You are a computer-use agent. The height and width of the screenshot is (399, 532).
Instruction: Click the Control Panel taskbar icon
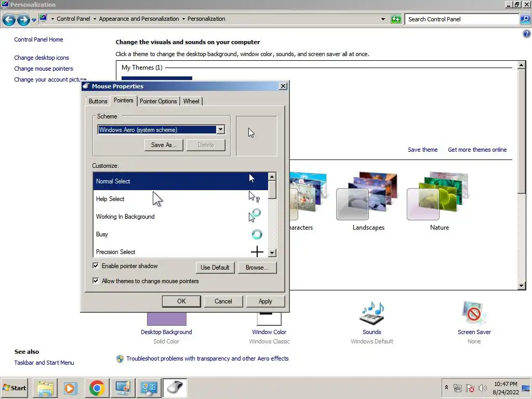coord(149,388)
